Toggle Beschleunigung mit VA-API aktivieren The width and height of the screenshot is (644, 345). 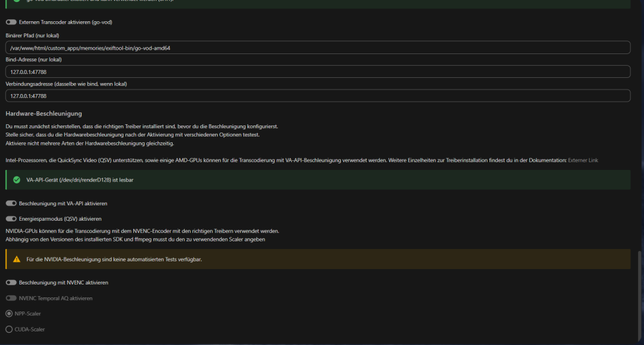click(x=11, y=203)
